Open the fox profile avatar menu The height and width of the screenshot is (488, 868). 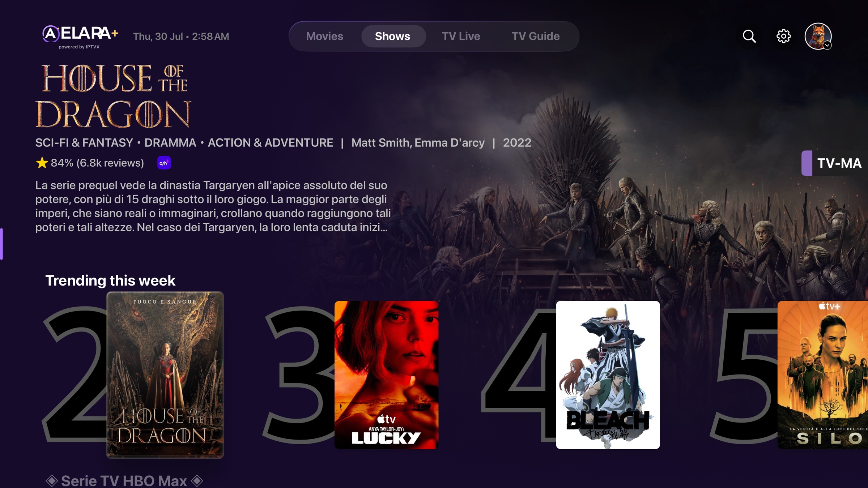click(818, 36)
